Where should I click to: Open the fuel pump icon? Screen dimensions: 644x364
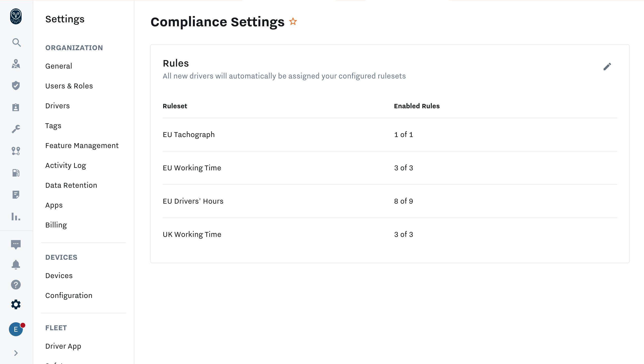point(16,173)
